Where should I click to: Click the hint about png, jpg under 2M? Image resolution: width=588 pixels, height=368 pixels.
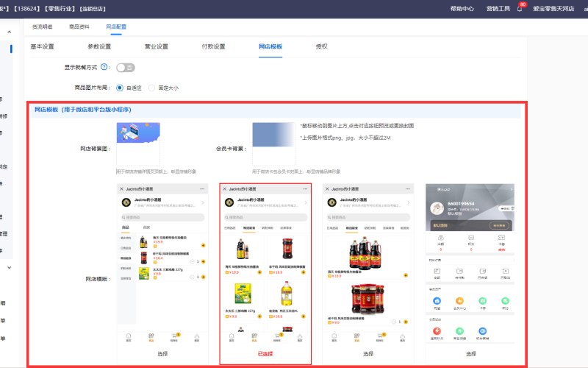coord(345,138)
